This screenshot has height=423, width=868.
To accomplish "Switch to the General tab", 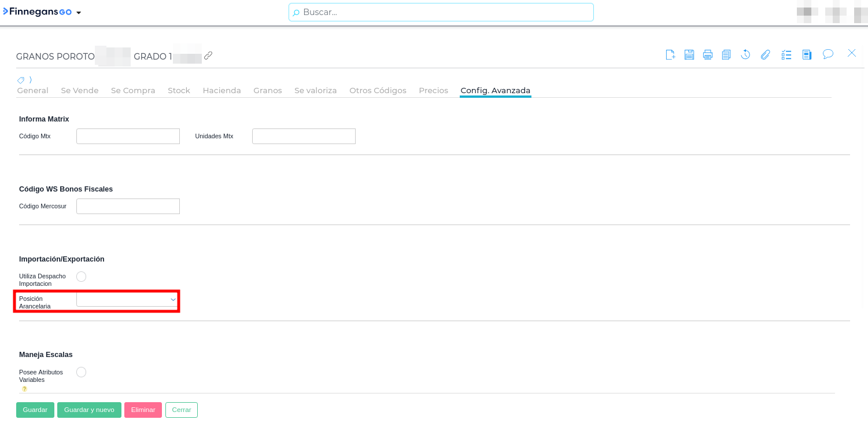I will pyautogui.click(x=33, y=91).
